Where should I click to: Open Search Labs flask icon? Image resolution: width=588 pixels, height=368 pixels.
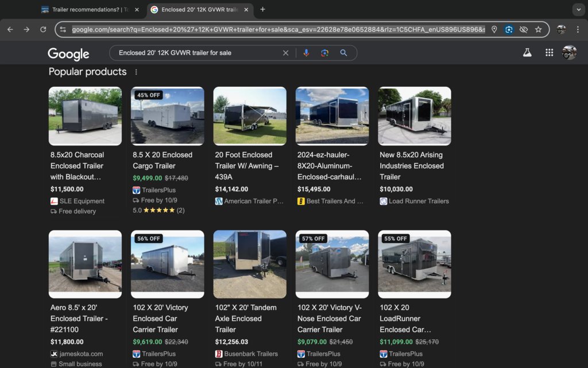527,53
